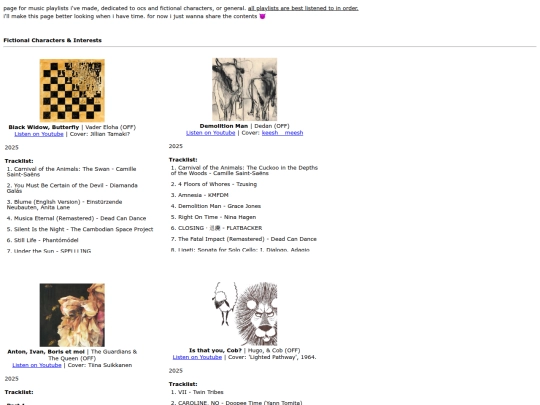Click 'Hugo, & Cob (OFF)' character label
Viewport: 540px width, 405px height.
(274, 350)
